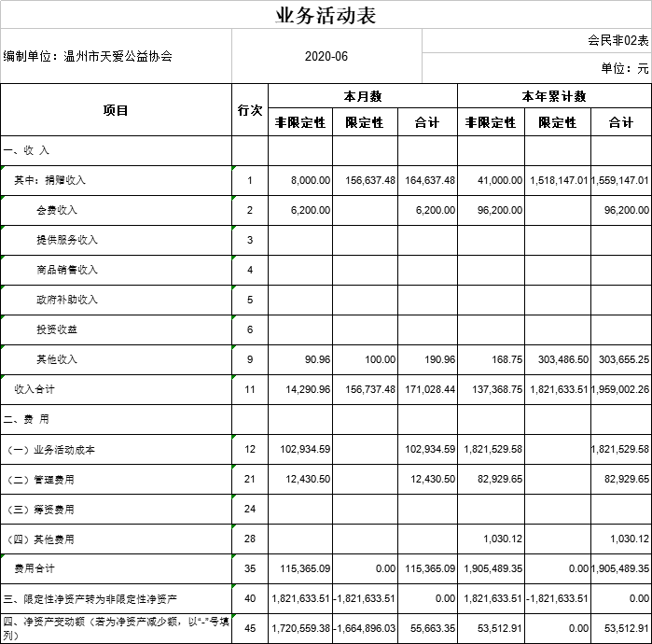Image resolution: width=652 pixels, height=644 pixels.
Task: Select the value 168.75
Action: pyautogui.click(x=506, y=359)
